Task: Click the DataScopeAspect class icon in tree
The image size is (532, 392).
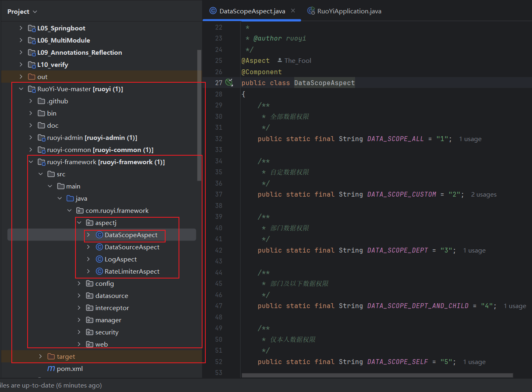Action: coord(99,235)
